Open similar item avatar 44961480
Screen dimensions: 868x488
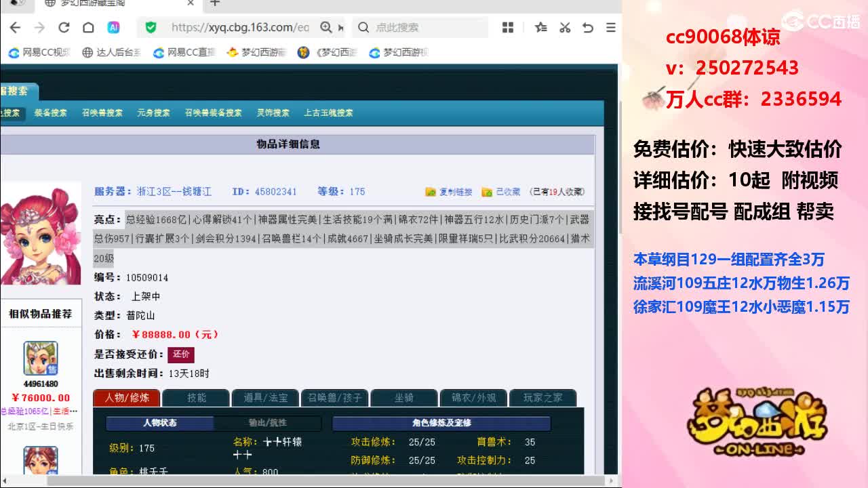coord(41,359)
